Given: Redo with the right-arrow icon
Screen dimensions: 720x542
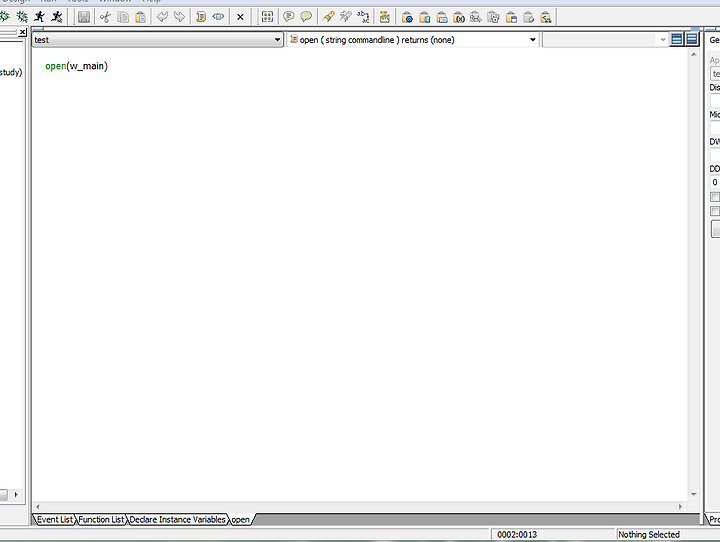Looking at the screenshot, I should [x=180, y=17].
